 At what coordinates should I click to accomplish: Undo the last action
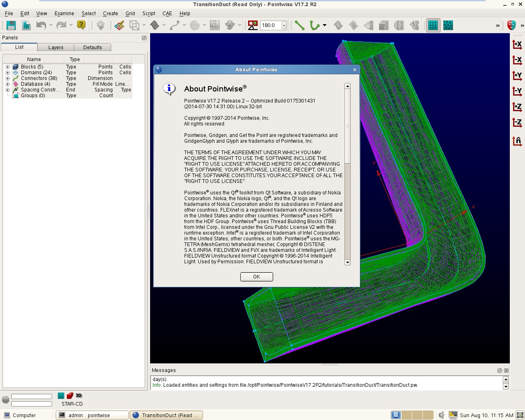[x=41, y=25]
